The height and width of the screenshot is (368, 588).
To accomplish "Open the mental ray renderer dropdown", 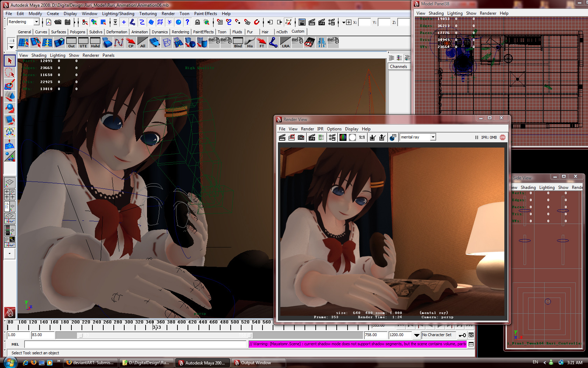I will click(x=433, y=137).
